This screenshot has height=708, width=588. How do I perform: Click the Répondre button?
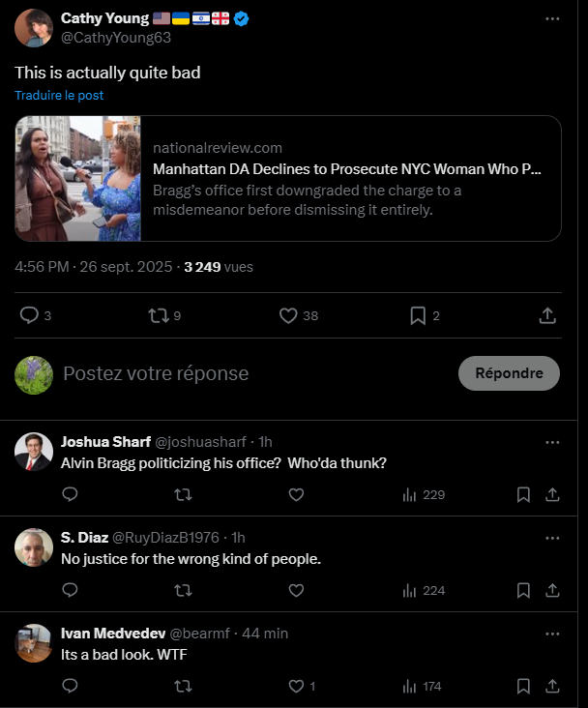(509, 372)
